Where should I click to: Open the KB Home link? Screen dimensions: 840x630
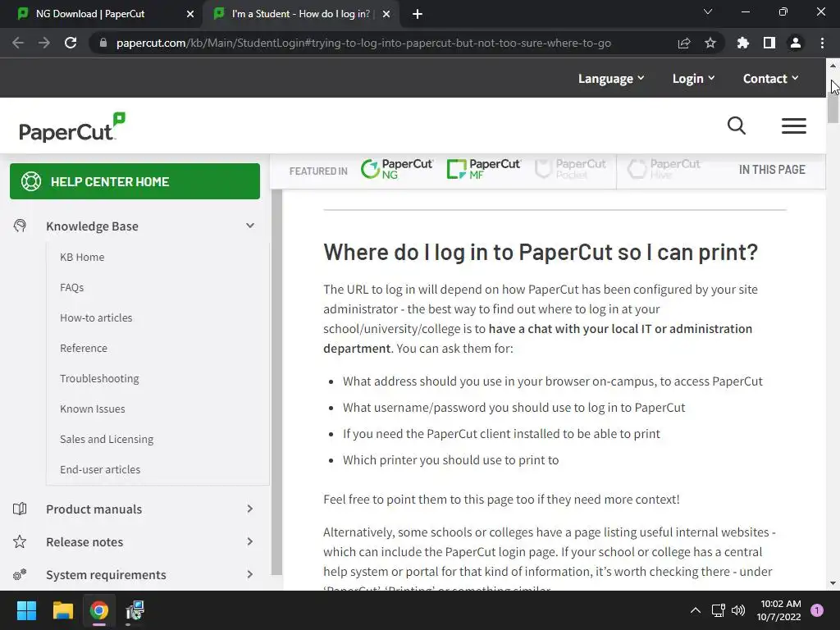(x=82, y=257)
